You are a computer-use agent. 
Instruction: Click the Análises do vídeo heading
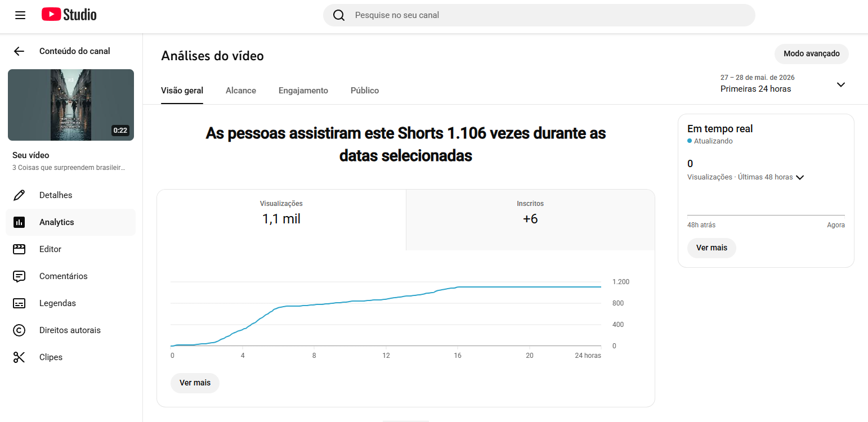(x=212, y=56)
